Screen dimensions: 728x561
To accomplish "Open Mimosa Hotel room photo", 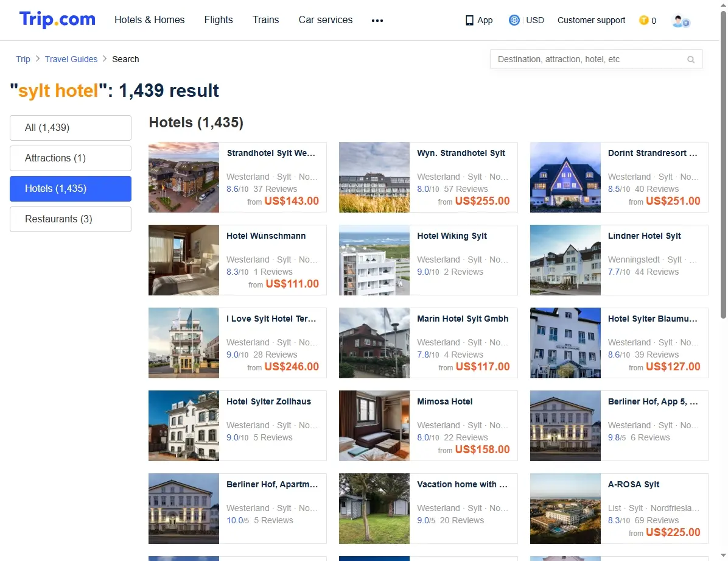I will pyautogui.click(x=374, y=426).
